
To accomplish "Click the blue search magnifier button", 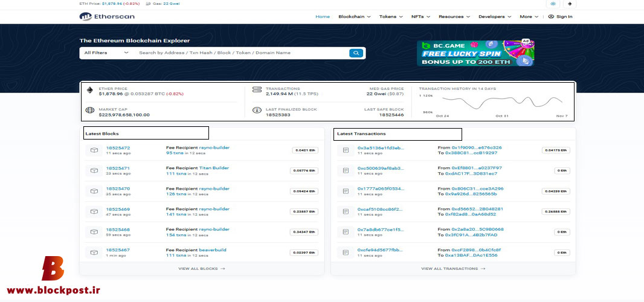I will pos(356,53).
